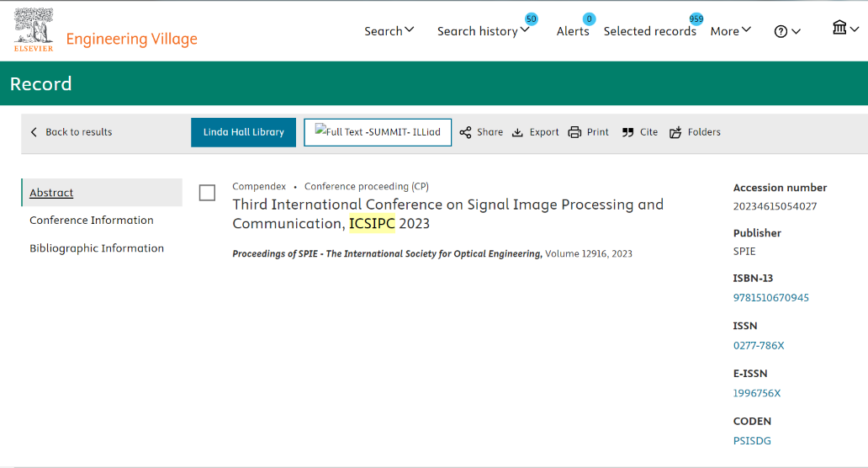Click the Publisher value SPIE
The width and height of the screenshot is (868, 468).
(744, 251)
